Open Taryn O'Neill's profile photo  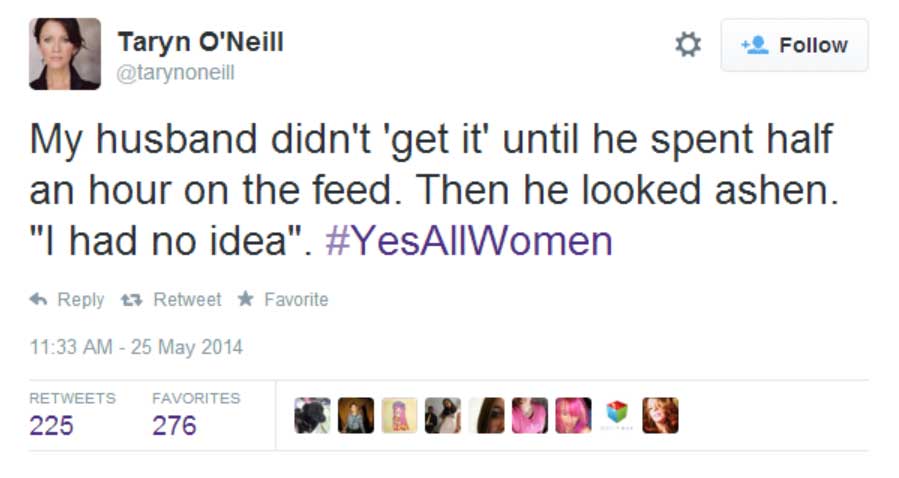(x=65, y=54)
